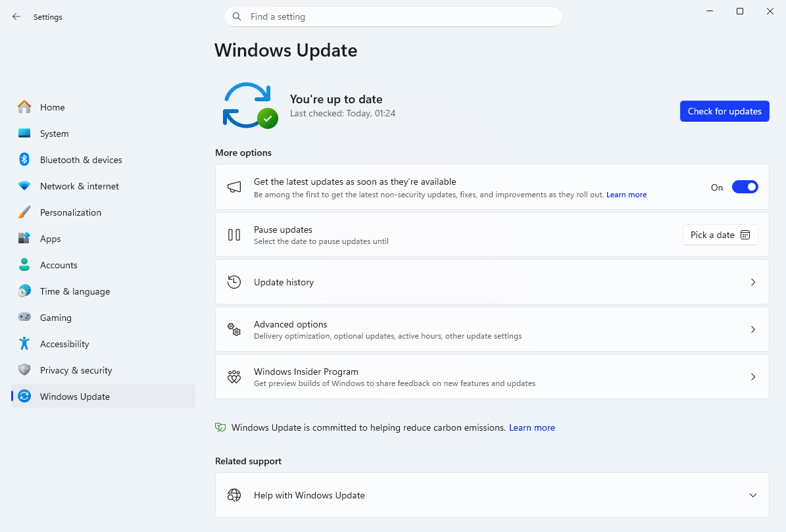This screenshot has height=532, width=786.
Task: Click the large update status sync icon
Action: coord(250,106)
